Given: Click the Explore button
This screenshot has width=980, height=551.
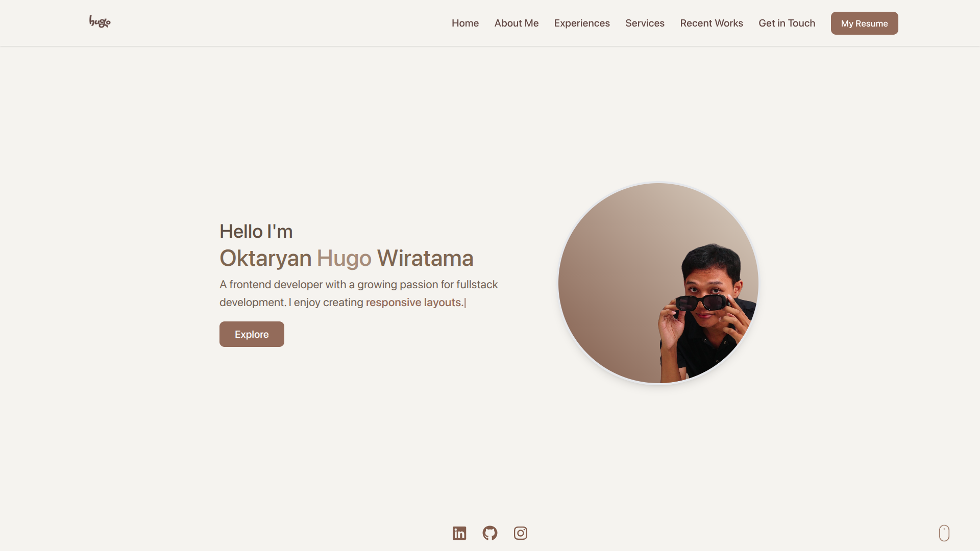Looking at the screenshot, I should tap(252, 334).
